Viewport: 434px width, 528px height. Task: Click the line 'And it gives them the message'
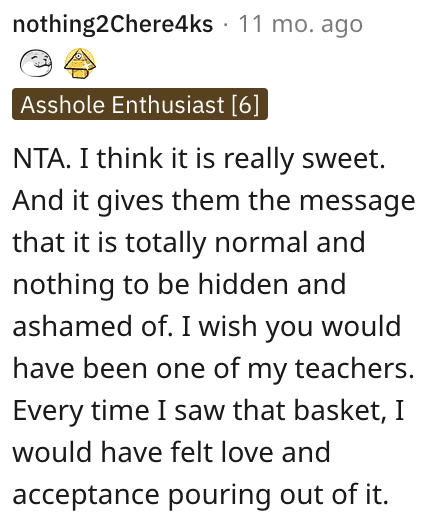click(x=214, y=201)
